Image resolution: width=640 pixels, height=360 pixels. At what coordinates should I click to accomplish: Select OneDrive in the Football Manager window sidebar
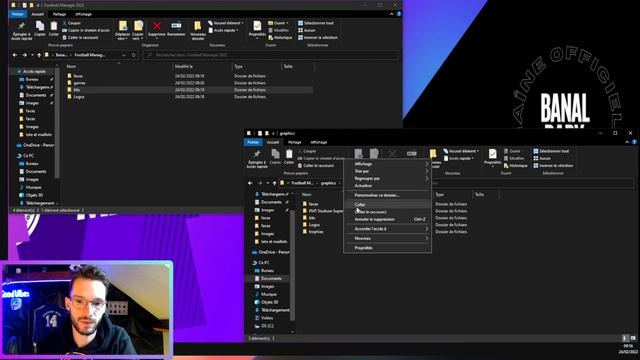(x=35, y=145)
